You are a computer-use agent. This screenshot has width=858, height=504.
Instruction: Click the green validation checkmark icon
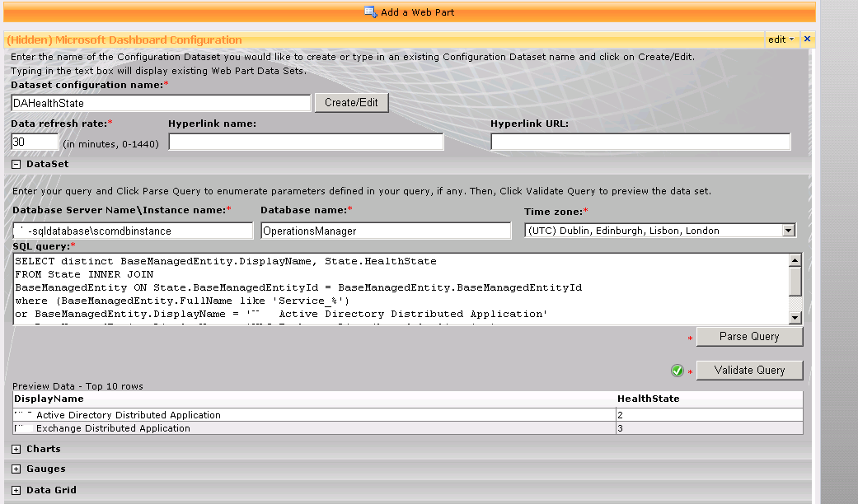(677, 370)
